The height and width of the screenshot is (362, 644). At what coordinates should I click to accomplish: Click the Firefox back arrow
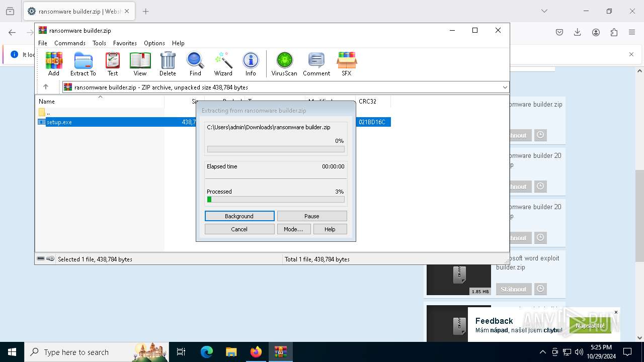click(12, 32)
